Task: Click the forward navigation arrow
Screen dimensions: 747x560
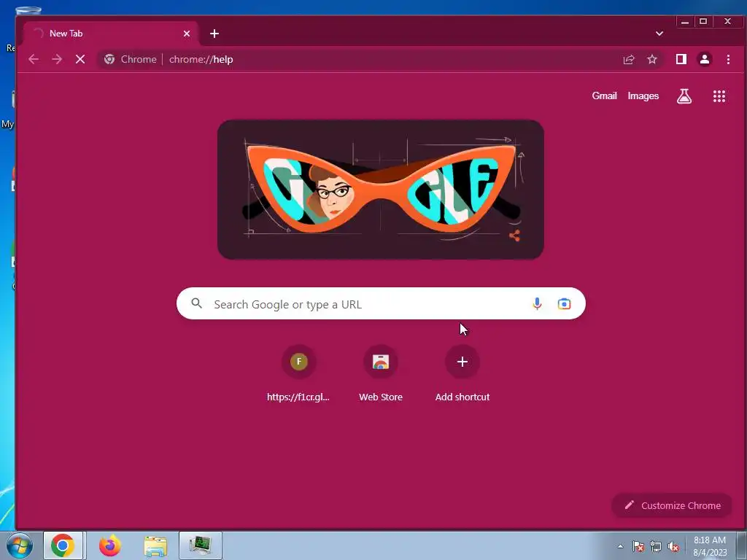Action: [57, 59]
